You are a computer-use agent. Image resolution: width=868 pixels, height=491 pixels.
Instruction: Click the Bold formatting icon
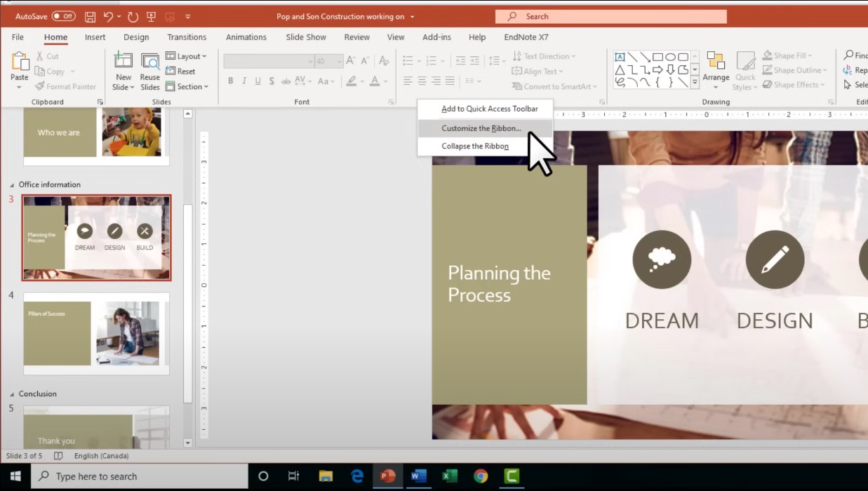click(230, 81)
